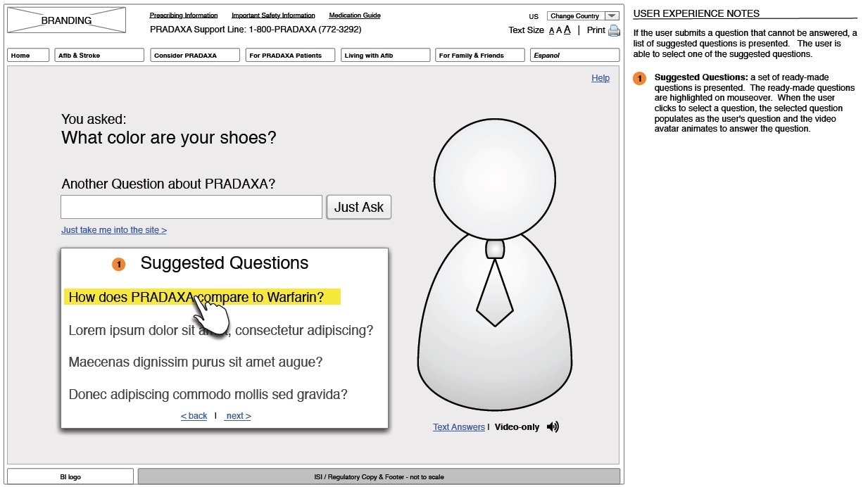Select the smallest text size A

(551, 31)
